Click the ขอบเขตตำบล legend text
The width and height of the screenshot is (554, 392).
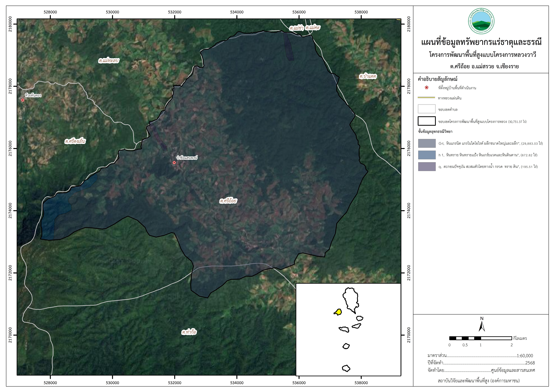pos(448,110)
